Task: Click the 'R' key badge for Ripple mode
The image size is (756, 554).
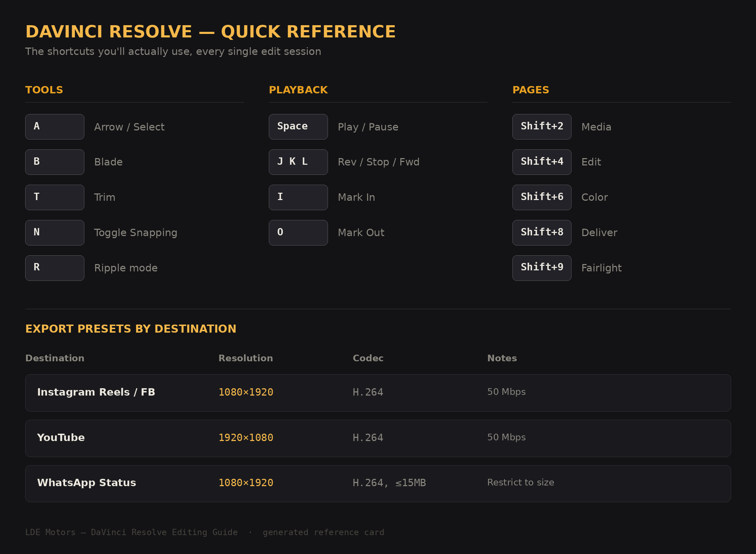Action: pos(55,268)
